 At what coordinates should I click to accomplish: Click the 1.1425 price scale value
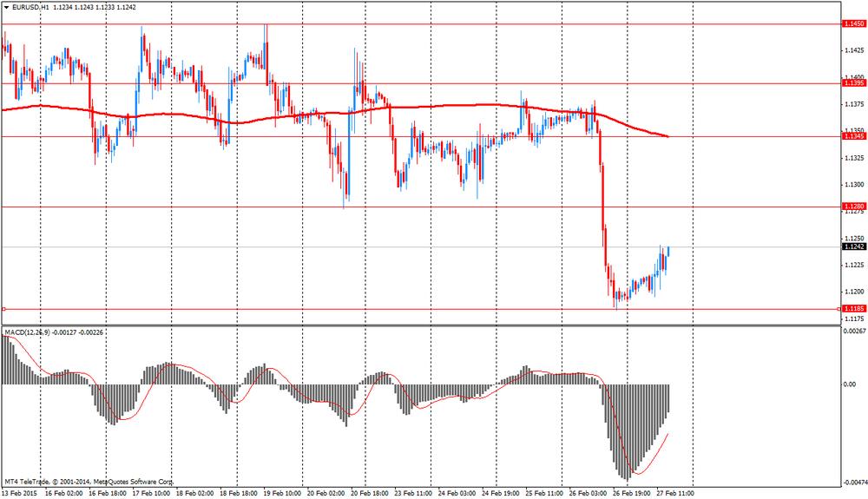pos(854,50)
